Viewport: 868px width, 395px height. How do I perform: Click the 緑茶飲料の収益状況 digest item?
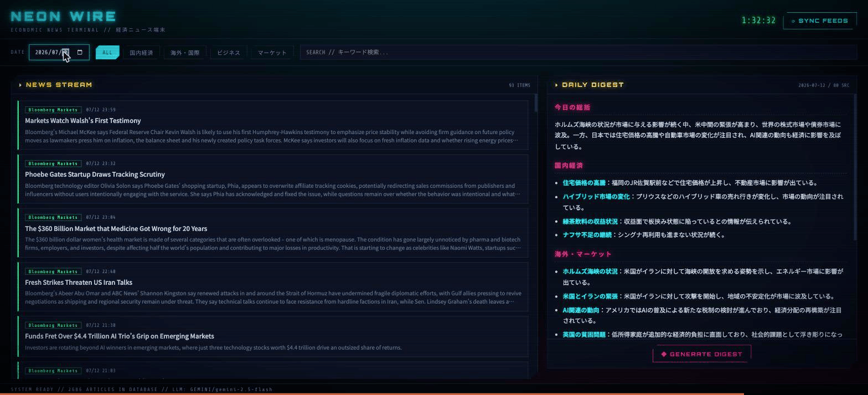[590, 222]
